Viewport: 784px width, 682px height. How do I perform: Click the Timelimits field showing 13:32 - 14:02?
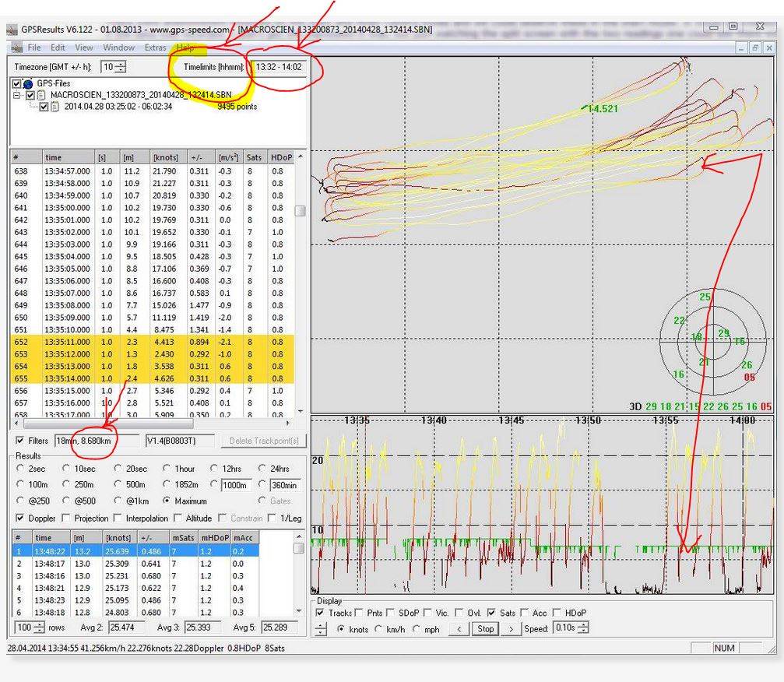(x=278, y=67)
